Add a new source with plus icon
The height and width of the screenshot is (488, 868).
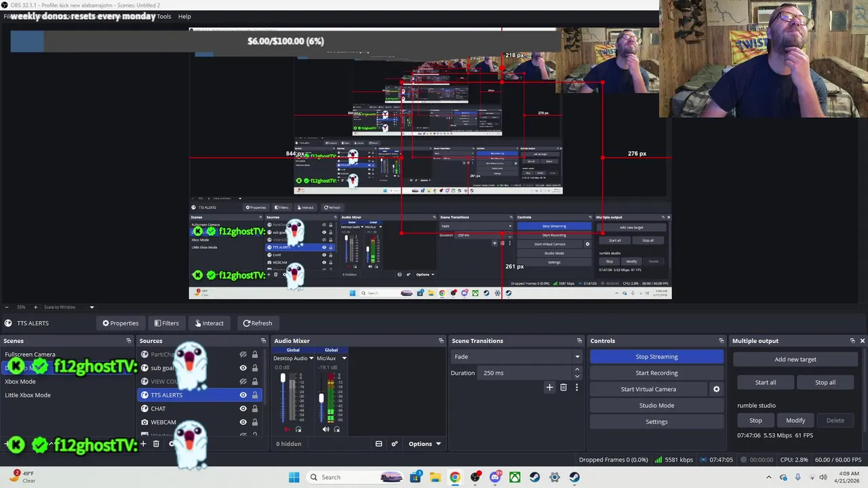[x=143, y=444]
